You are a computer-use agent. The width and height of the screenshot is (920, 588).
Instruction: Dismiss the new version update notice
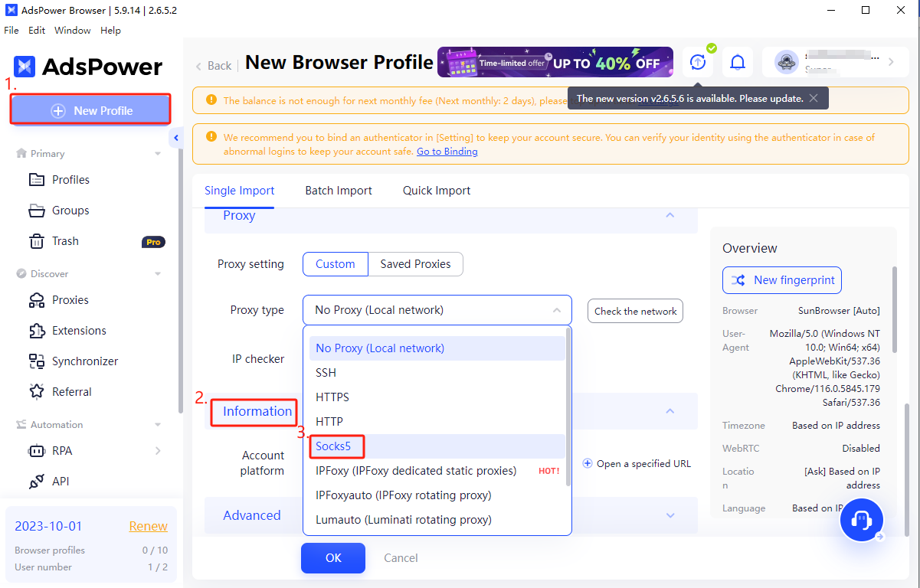[x=814, y=98]
